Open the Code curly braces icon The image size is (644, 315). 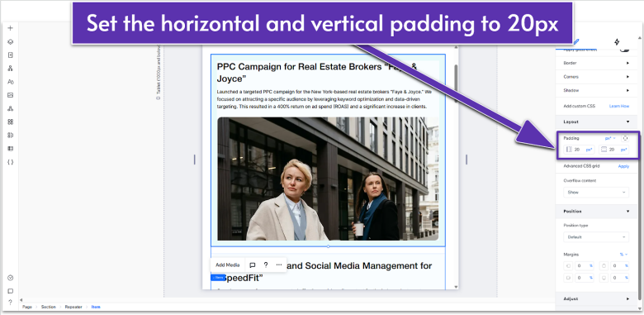(11, 162)
